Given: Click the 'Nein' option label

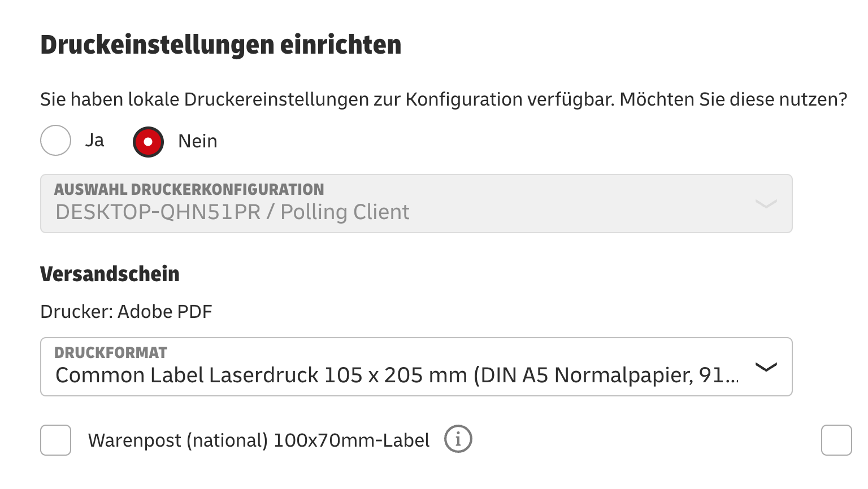Looking at the screenshot, I should [x=197, y=141].
